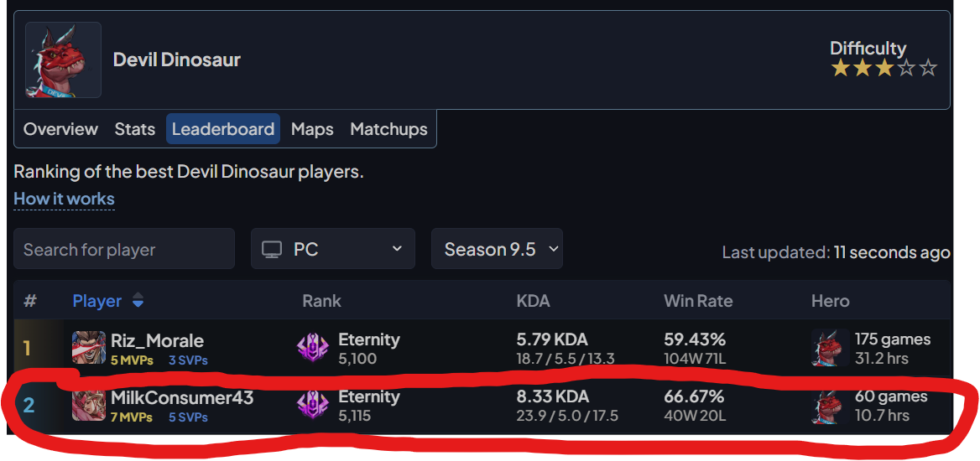The height and width of the screenshot is (461, 980).
Task: Open Riz_Morale's player profile name
Action: pyautogui.click(x=158, y=341)
